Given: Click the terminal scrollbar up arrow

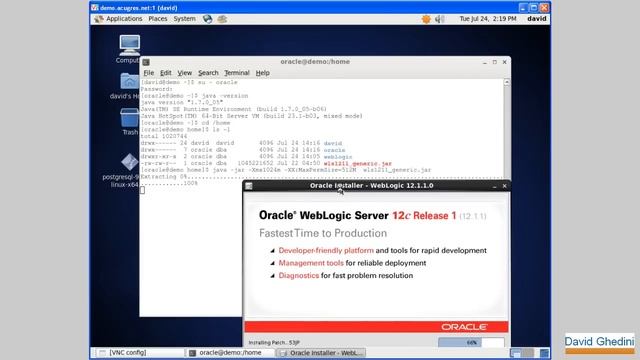Looking at the screenshot, I should (507, 82).
